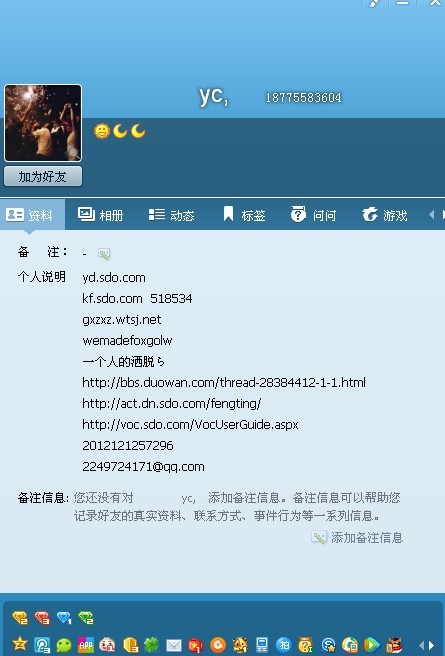Edit the remark name pencil icon
The width and height of the screenshot is (445, 656).
pos(104,254)
